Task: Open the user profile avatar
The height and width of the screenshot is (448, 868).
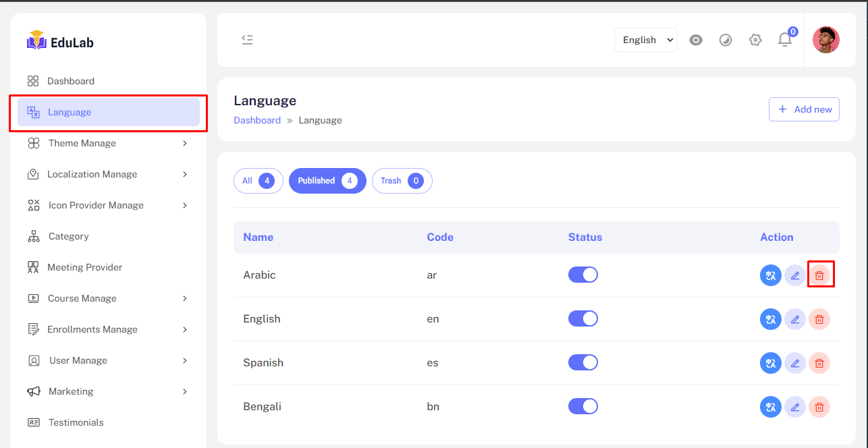Action: coord(825,40)
